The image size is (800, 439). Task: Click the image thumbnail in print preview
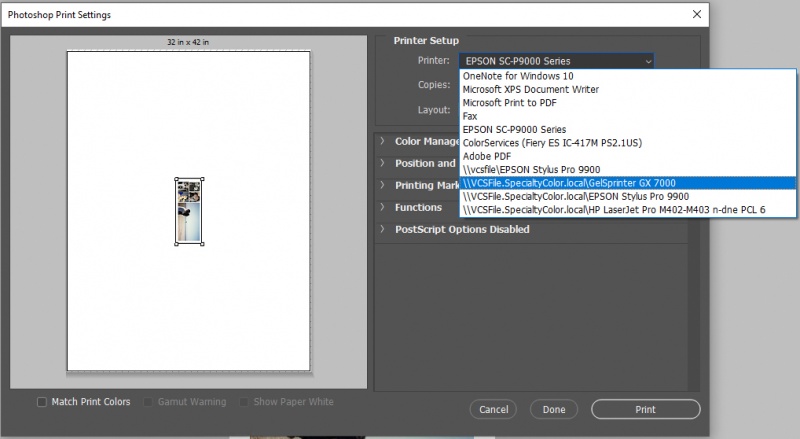(x=190, y=211)
